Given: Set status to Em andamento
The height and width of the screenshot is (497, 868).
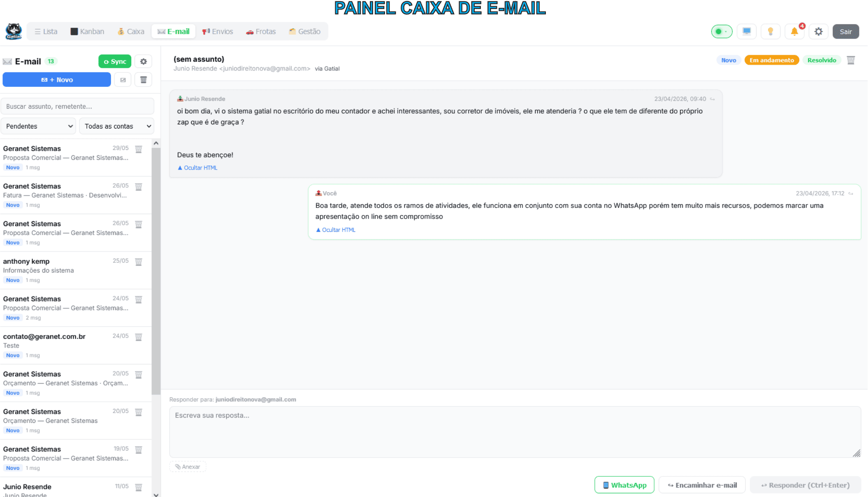Looking at the screenshot, I should (x=772, y=60).
